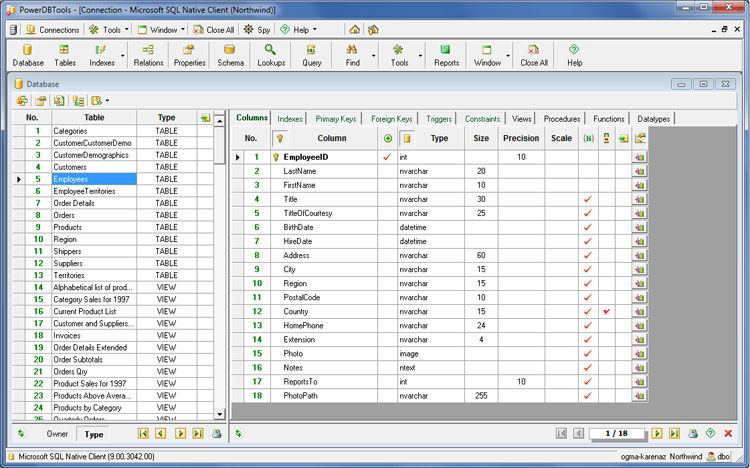750x468 pixels.
Task: Select the Orders table in the list
Action: coord(64,215)
